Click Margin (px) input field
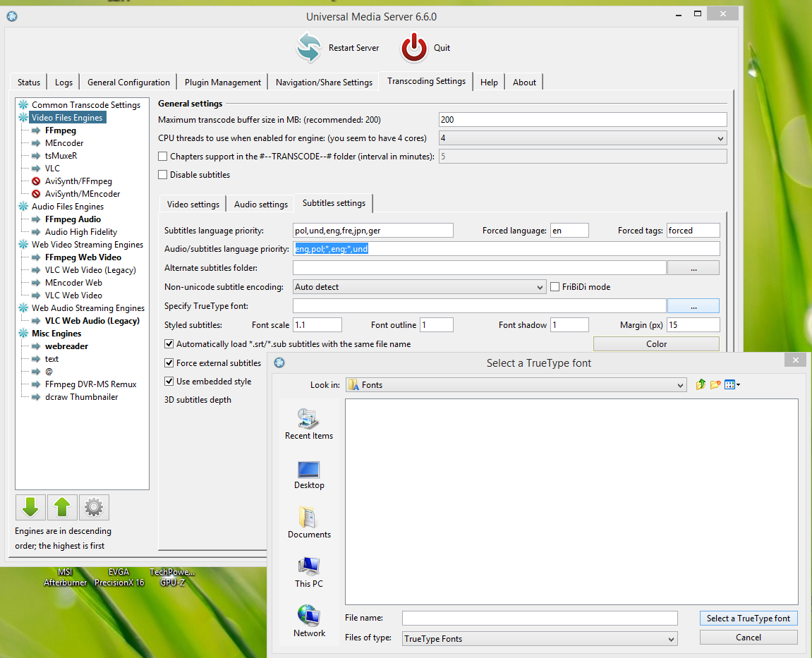The width and height of the screenshot is (812, 658). pyautogui.click(x=693, y=325)
